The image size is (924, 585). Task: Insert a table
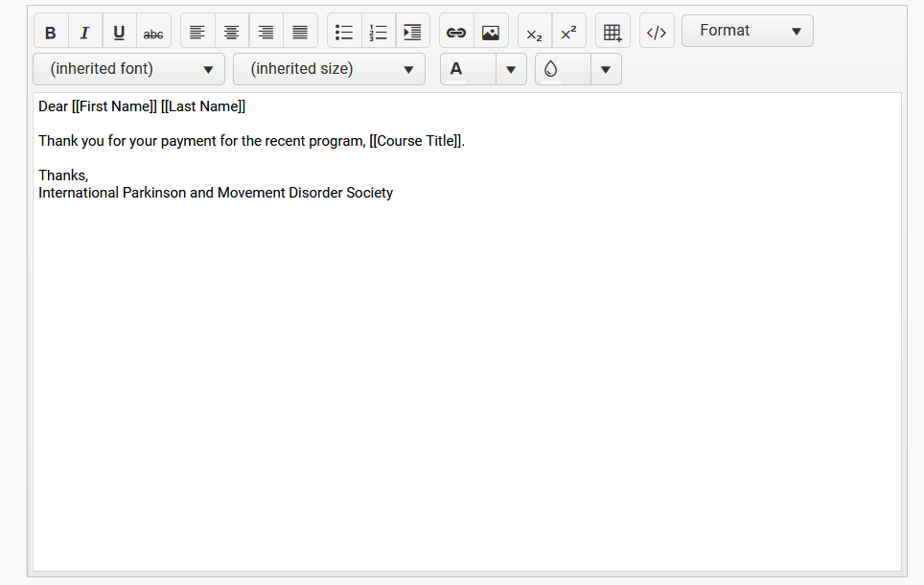[612, 32]
